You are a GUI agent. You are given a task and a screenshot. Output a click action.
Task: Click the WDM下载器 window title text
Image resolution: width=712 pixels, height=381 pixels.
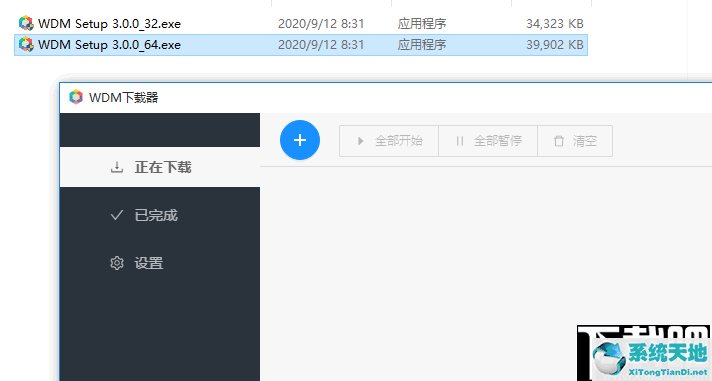124,98
